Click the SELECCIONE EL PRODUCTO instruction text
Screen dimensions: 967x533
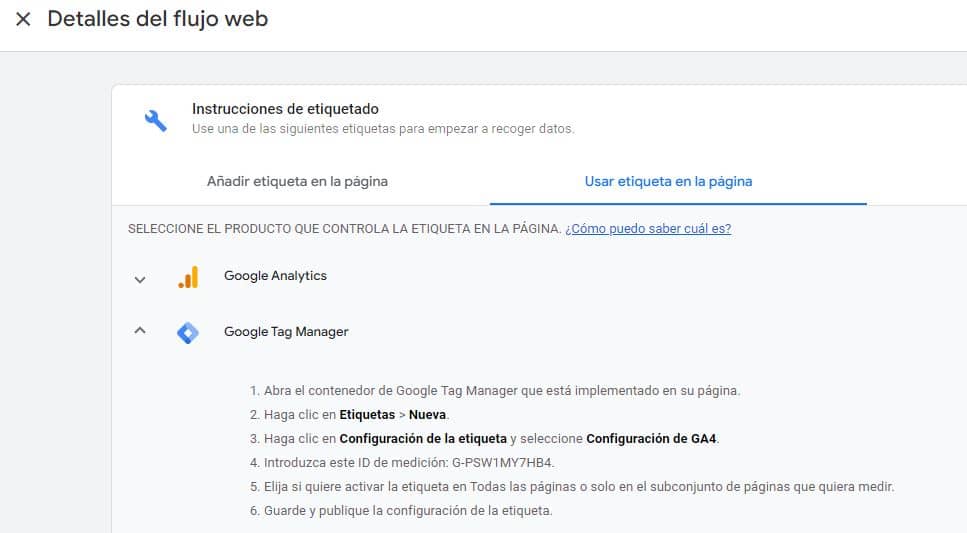[344, 228]
